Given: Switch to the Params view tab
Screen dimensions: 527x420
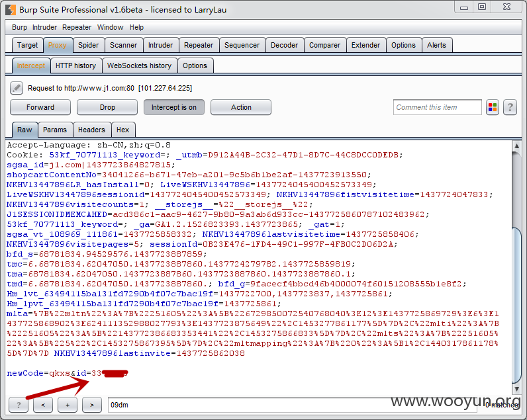Looking at the screenshot, I should [55, 130].
